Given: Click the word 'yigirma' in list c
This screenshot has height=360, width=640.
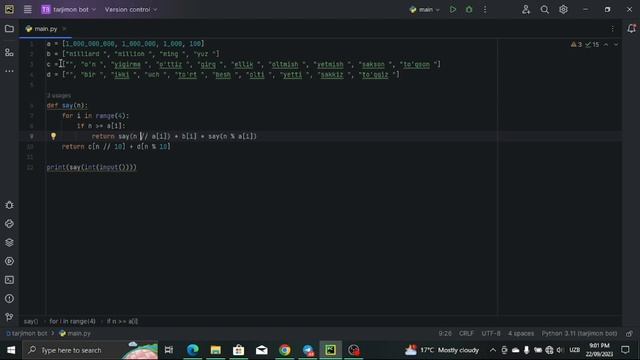Looking at the screenshot, I should click(x=127, y=64).
